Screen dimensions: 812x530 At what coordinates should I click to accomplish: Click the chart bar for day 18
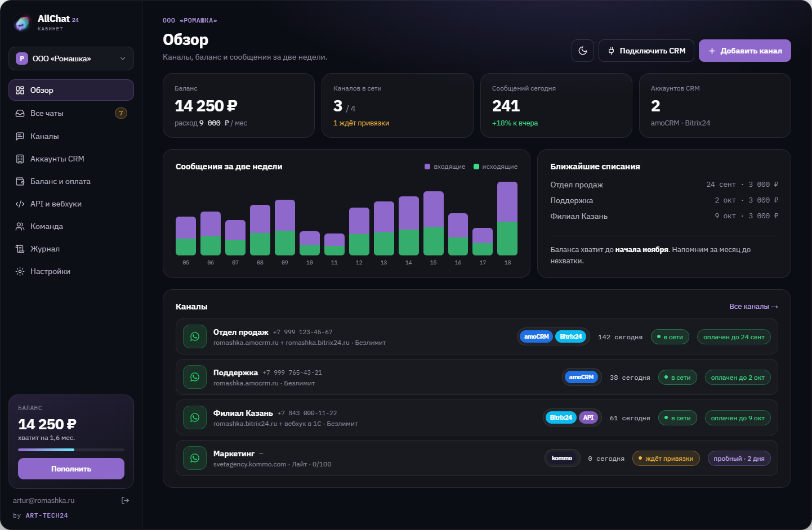[x=507, y=218]
